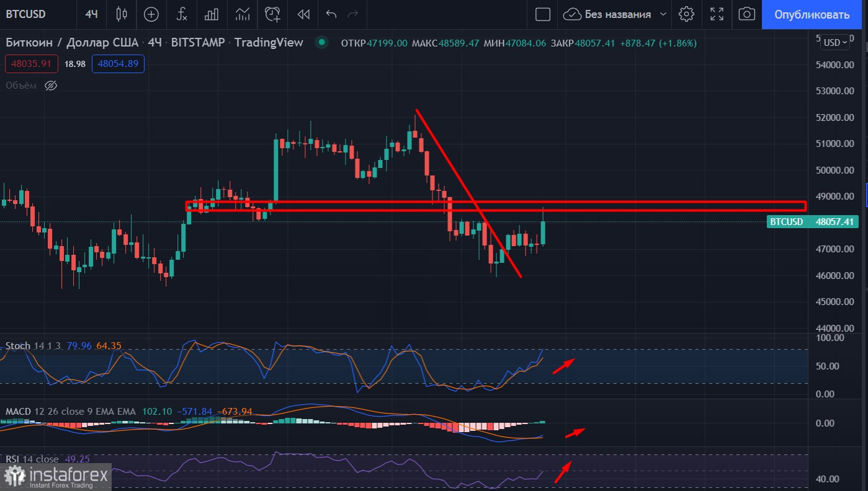The width and height of the screenshot is (868, 491).
Task: Click the МИН value 47084.06
Action: click(526, 43)
